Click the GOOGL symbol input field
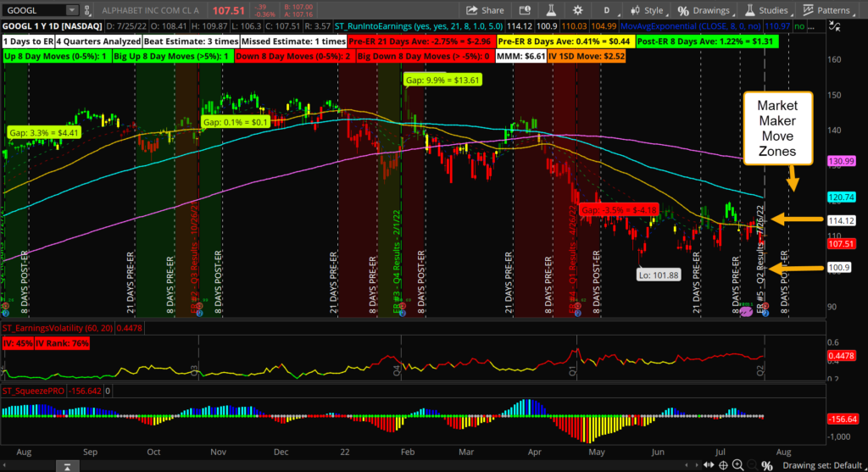The height and width of the screenshot is (472, 868). pos(34,10)
